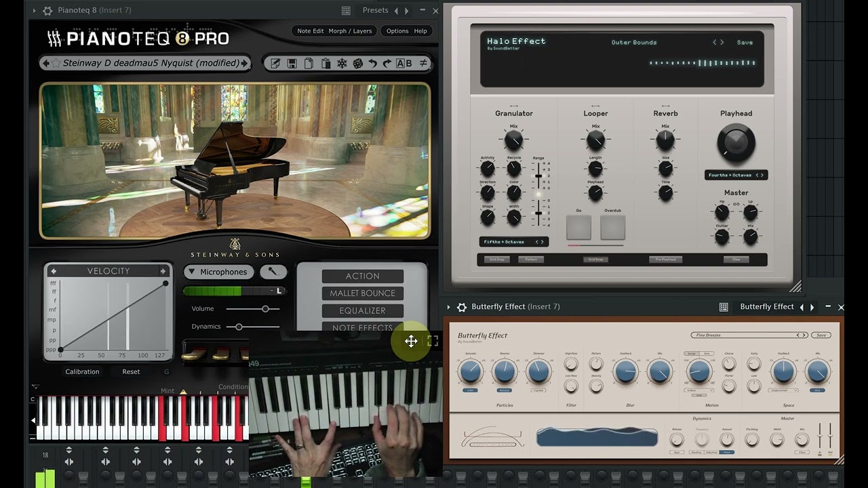Viewport: 868px width, 488px height.
Task: Click the large Playhead knob
Action: click(x=736, y=142)
